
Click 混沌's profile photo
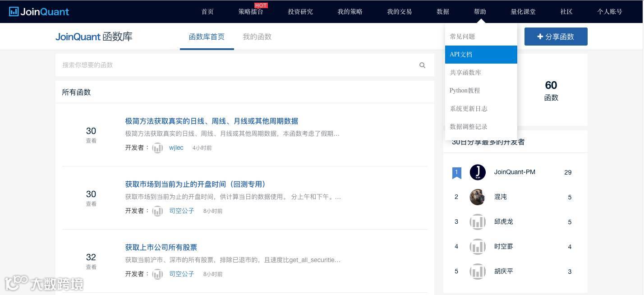478,197
